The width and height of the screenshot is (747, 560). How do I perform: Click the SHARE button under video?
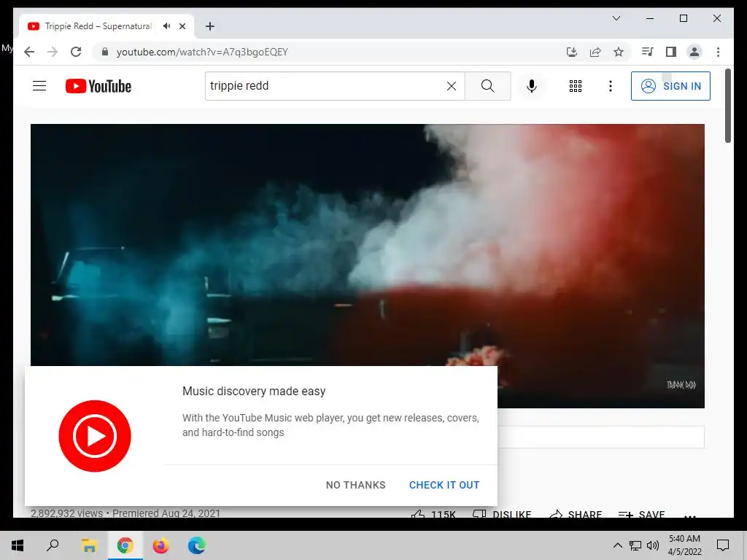[576, 514]
